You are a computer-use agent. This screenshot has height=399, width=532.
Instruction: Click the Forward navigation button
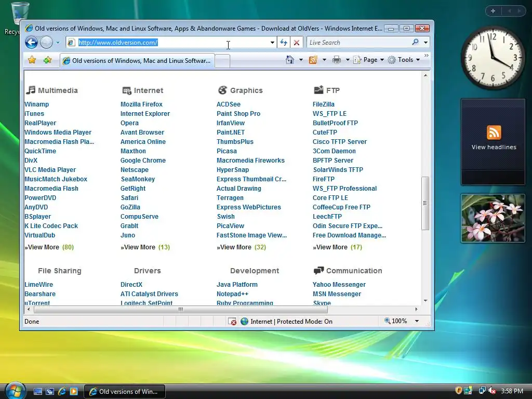pyautogui.click(x=46, y=43)
